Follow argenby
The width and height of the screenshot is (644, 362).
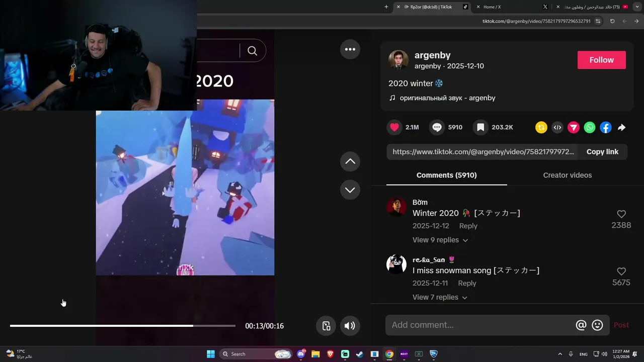[x=602, y=60]
